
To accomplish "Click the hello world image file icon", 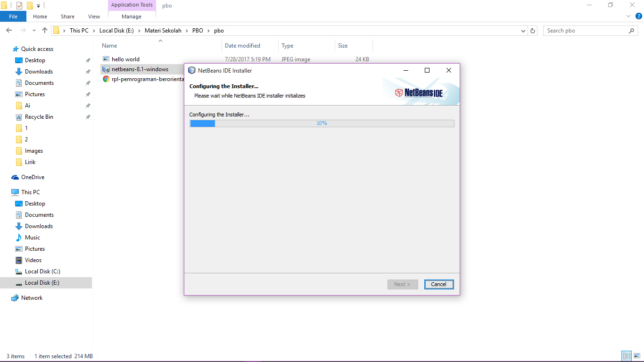I will [106, 59].
